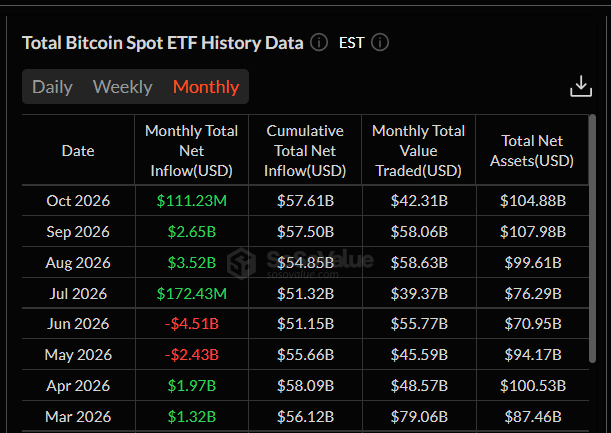611x433 pixels.
Task: Click the $2.65B net inflow value
Action: (x=191, y=232)
